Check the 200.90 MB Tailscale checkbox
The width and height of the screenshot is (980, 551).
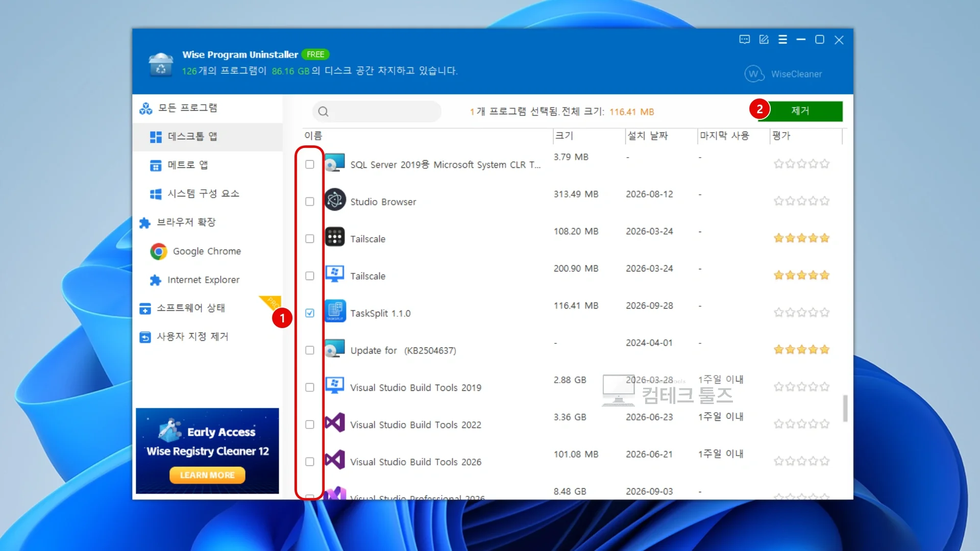click(x=310, y=276)
